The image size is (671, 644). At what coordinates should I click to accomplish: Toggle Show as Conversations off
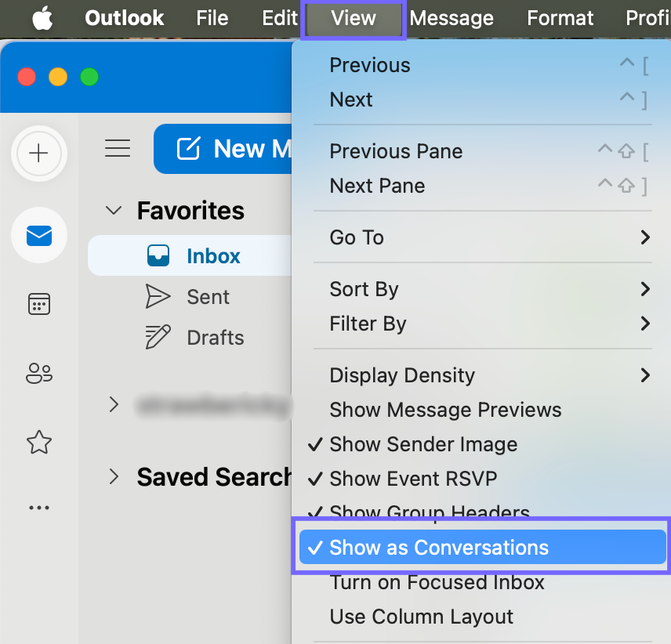(x=482, y=547)
